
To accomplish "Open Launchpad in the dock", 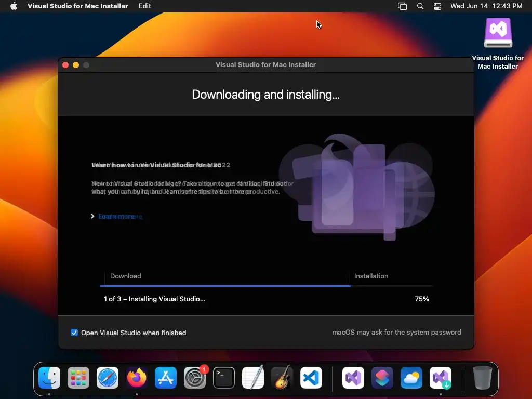I will pyautogui.click(x=78, y=378).
